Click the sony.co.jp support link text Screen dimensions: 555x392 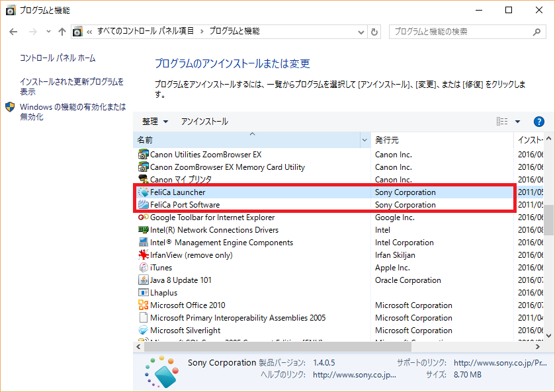(x=500, y=363)
